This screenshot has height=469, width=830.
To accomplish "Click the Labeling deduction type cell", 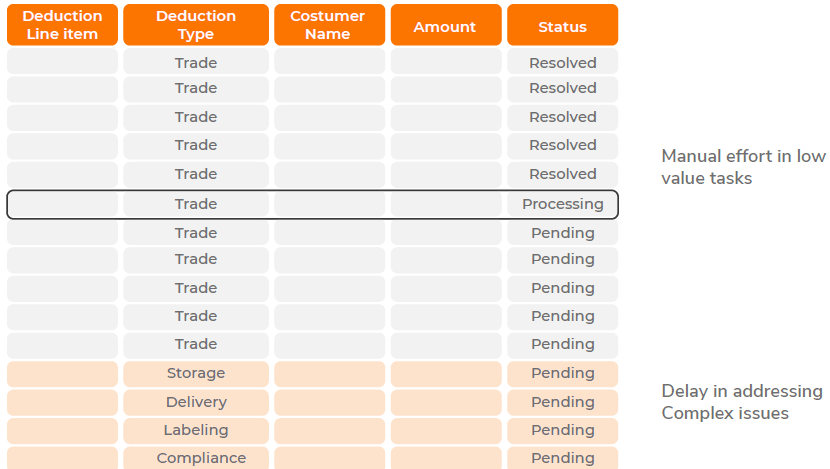I will [x=196, y=430].
